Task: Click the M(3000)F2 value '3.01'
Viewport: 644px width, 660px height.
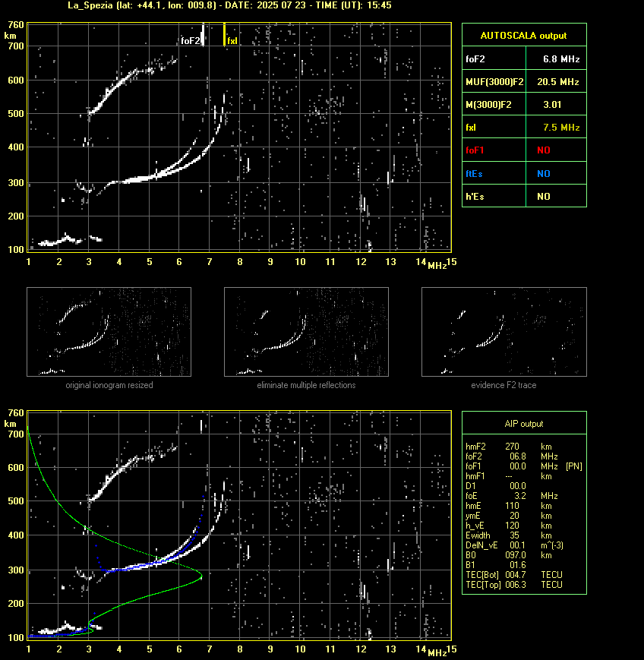Action: (552, 105)
